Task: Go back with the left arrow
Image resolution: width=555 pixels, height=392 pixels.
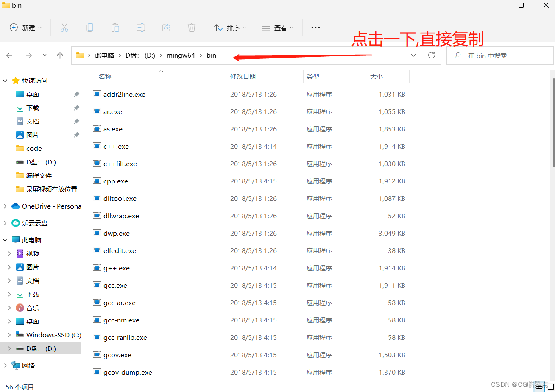Action: pyautogui.click(x=9, y=56)
